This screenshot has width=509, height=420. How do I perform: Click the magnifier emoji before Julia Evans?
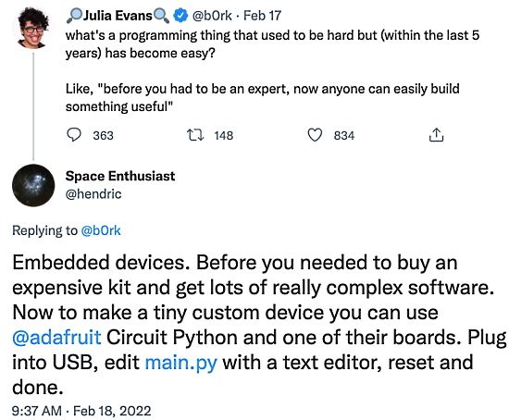(74, 16)
